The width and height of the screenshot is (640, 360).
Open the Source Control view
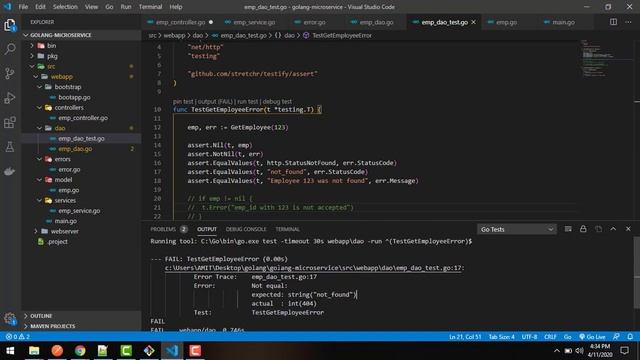click(10, 73)
